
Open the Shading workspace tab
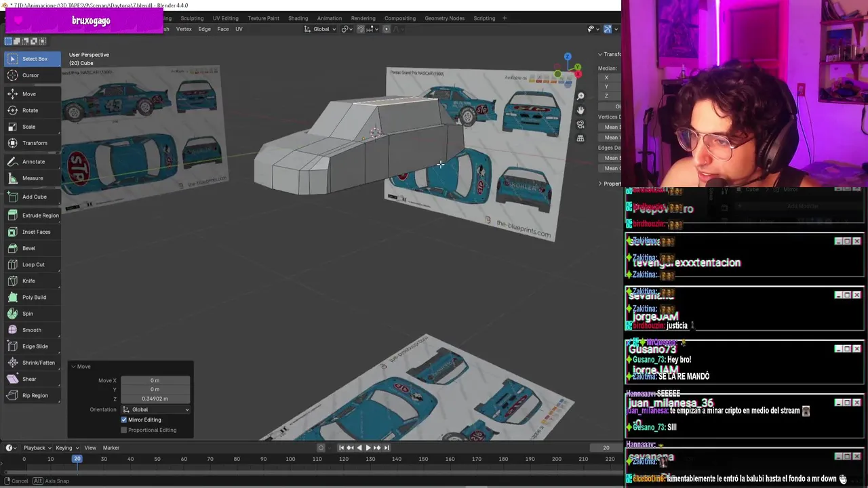298,18
